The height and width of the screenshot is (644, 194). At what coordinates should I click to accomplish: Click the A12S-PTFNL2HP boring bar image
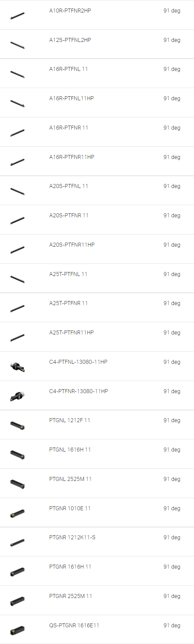point(18,45)
